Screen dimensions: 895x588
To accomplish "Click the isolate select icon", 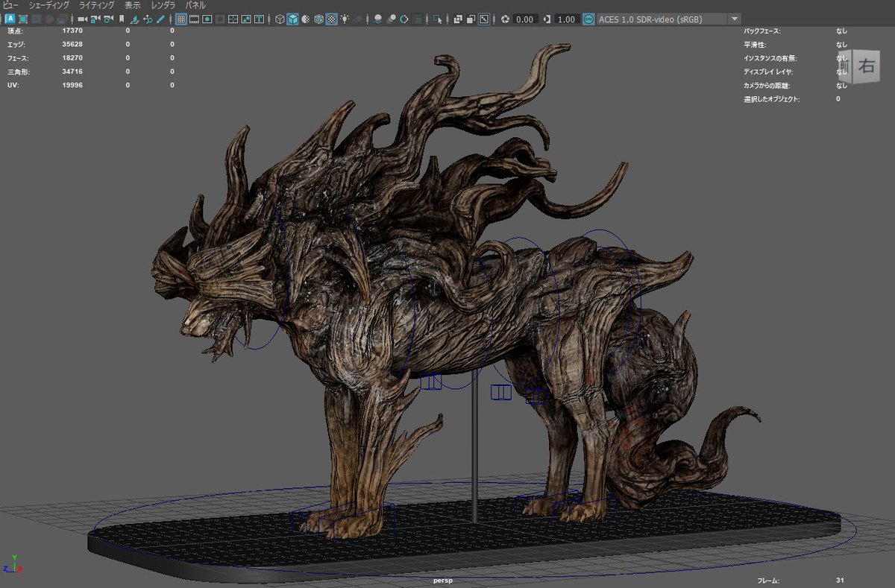I will click(x=438, y=19).
